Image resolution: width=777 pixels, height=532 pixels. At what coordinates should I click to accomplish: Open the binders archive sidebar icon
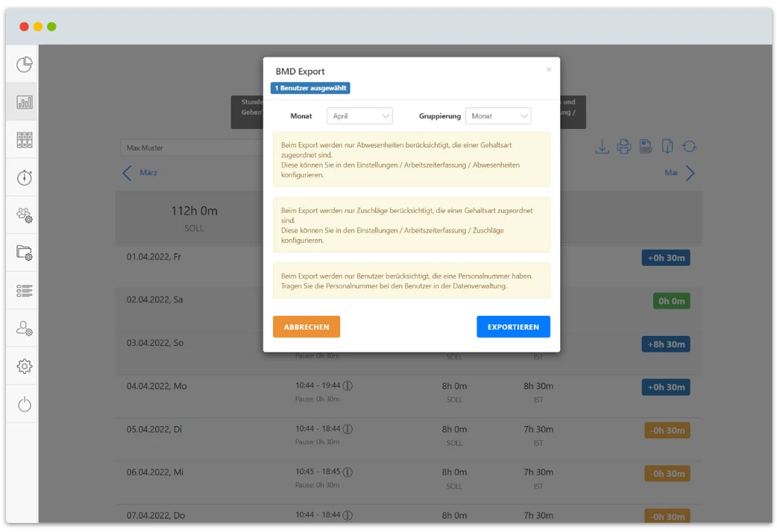[x=25, y=140]
